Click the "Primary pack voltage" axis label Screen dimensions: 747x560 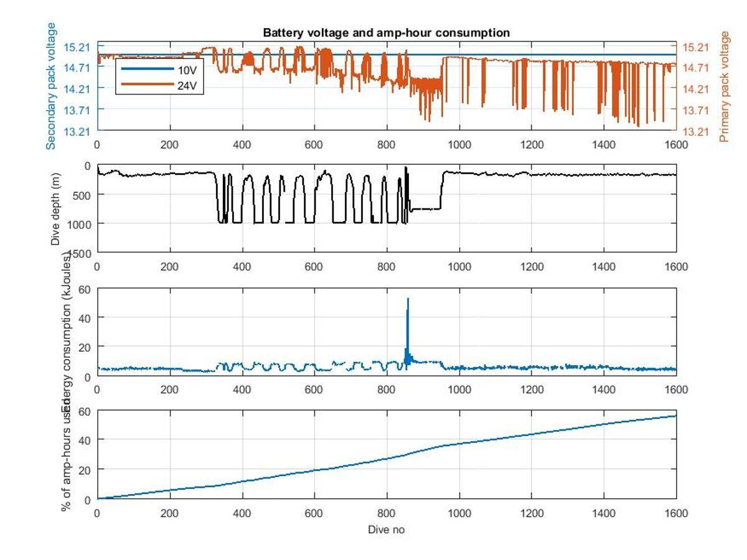coord(724,87)
